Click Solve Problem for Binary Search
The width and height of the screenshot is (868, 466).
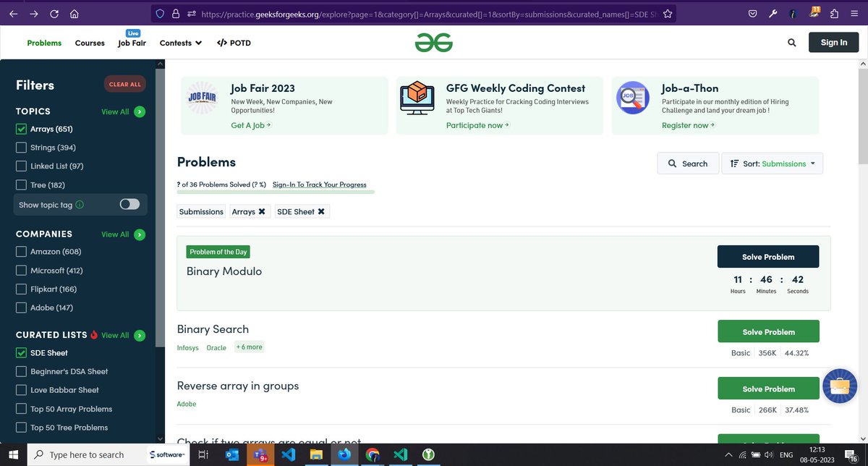[x=768, y=331]
